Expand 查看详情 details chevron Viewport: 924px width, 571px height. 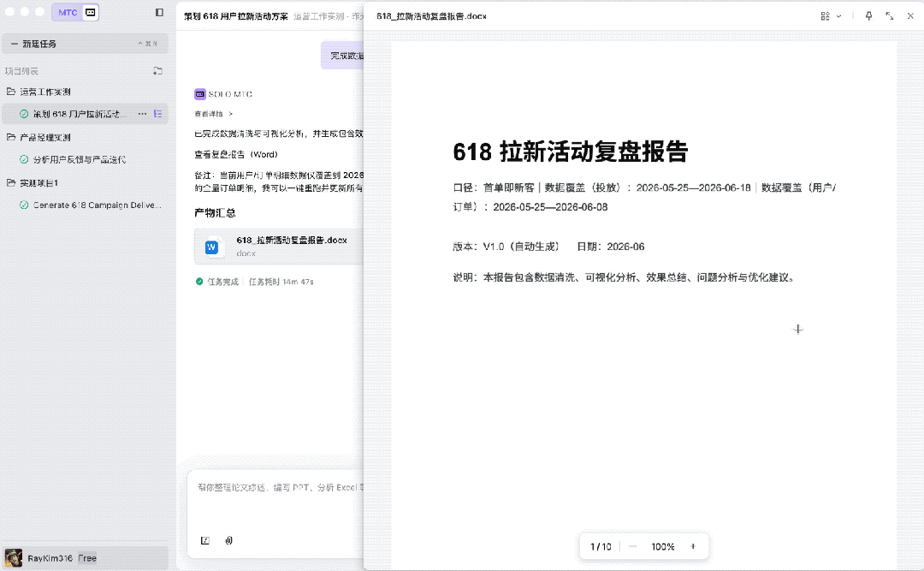pos(230,113)
